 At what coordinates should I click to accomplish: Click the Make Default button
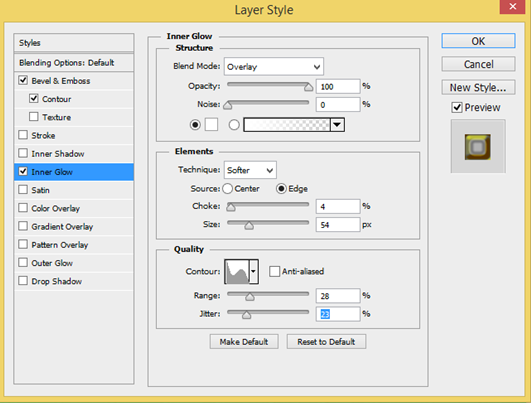244,342
